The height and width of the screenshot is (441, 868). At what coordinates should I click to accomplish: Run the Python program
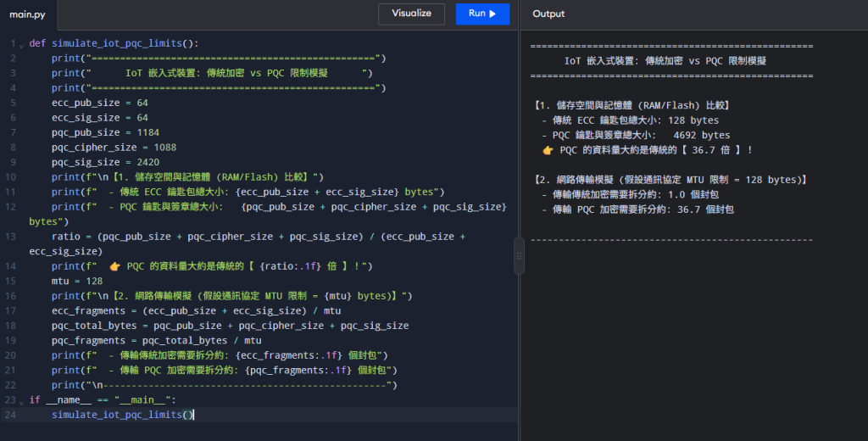coord(482,14)
